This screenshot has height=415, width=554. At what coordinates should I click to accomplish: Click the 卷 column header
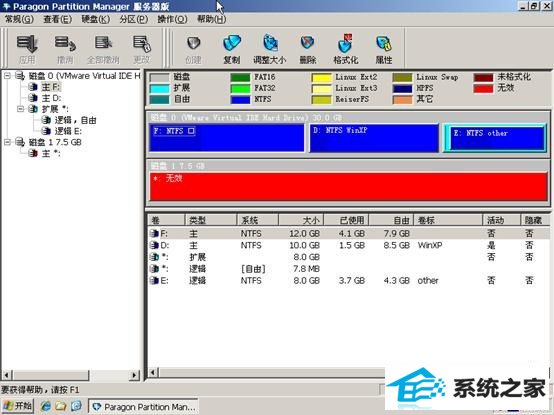[x=166, y=220]
